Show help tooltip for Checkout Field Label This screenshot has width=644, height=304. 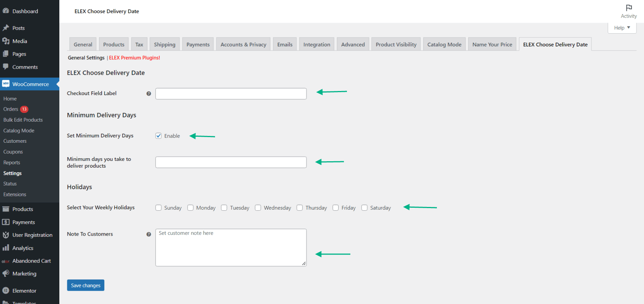click(x=149, y=94)
